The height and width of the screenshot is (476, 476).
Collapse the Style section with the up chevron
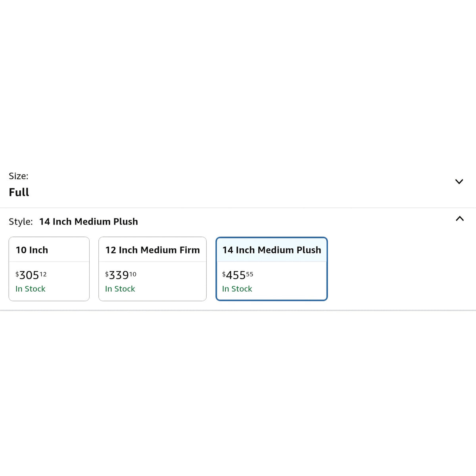pos(460,219)
